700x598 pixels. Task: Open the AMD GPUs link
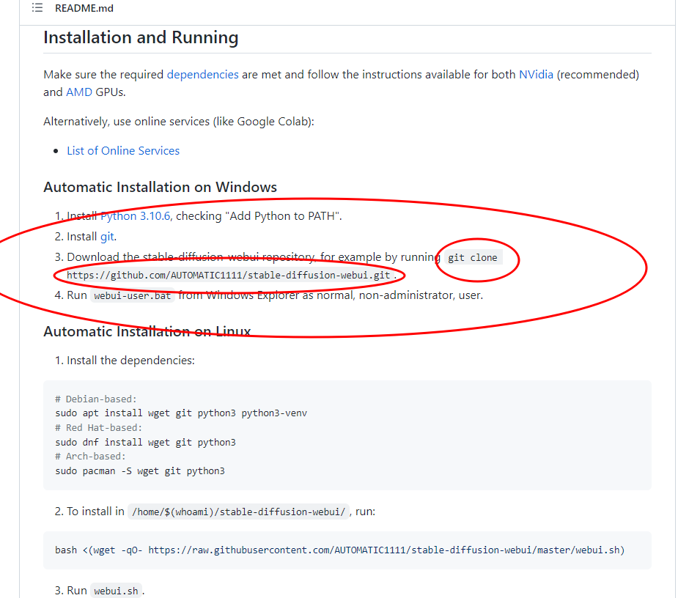tap(79, 92)
